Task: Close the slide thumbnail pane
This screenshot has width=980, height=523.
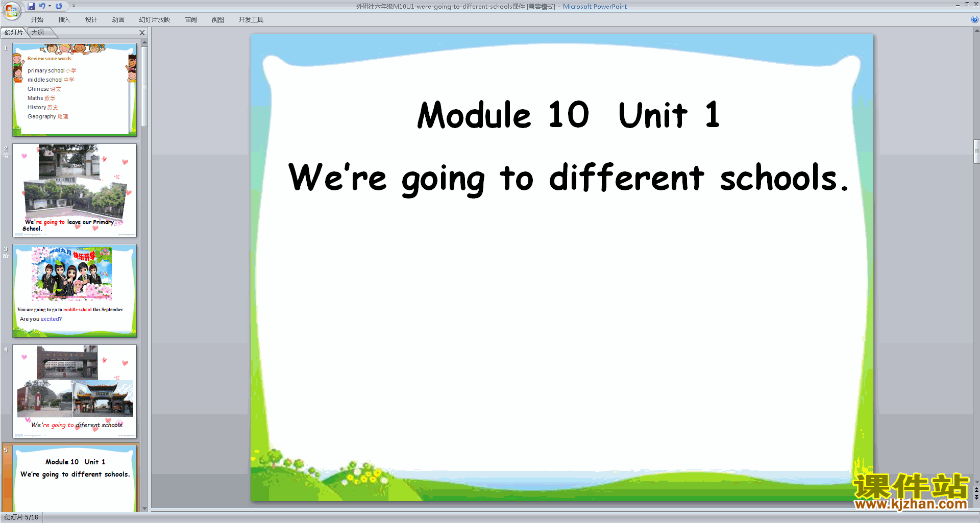Action: click(142, 33)
